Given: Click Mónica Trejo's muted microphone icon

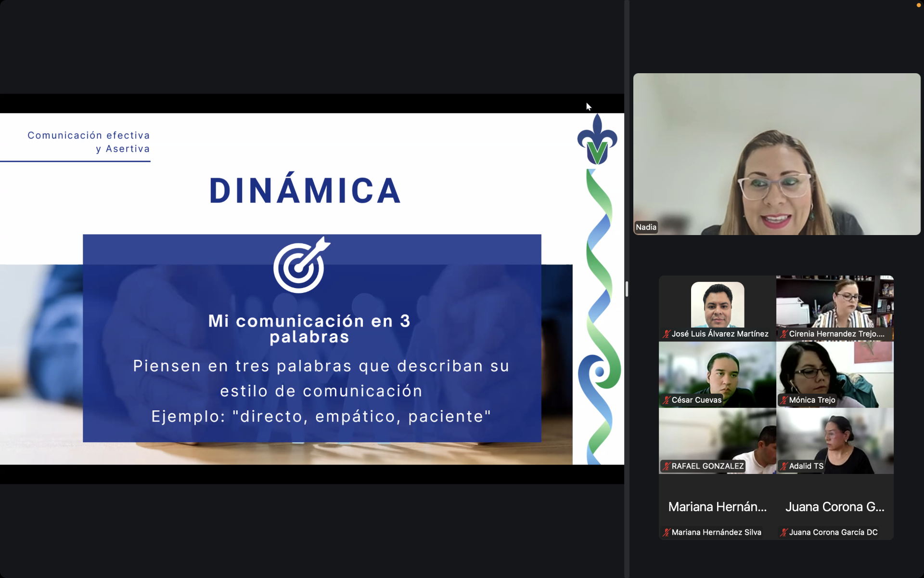Looking at the screenshot, I should point(783,400).
